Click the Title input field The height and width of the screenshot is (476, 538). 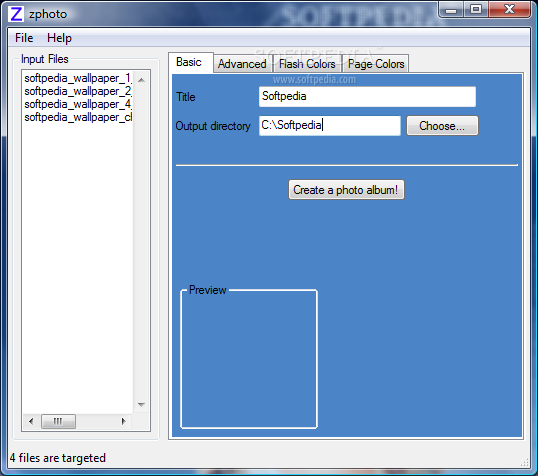(x=367, y=96)
